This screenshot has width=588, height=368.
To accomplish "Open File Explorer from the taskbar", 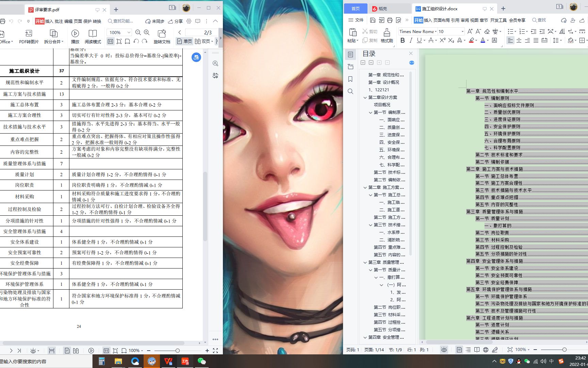I will click(118, 361).
